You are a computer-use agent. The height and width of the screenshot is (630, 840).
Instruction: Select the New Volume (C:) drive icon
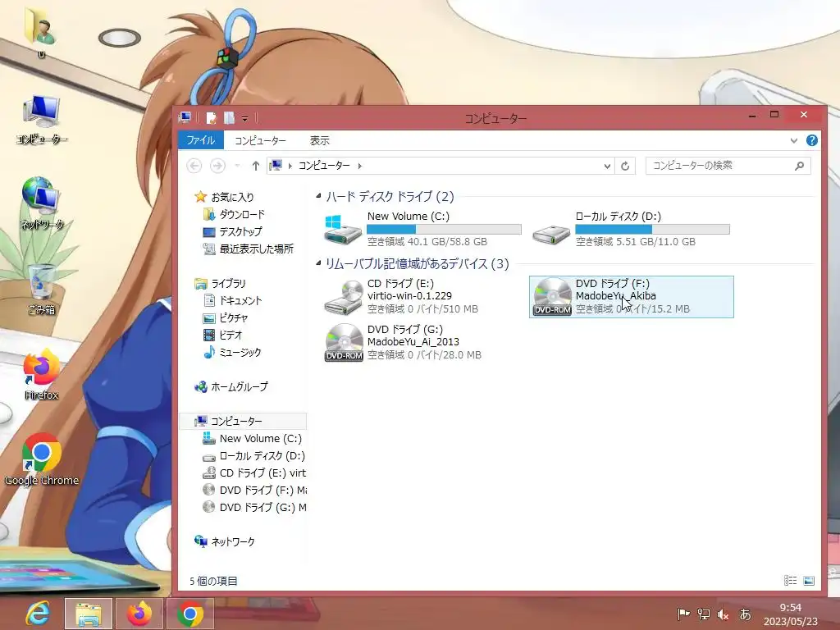tap(342, 229)
